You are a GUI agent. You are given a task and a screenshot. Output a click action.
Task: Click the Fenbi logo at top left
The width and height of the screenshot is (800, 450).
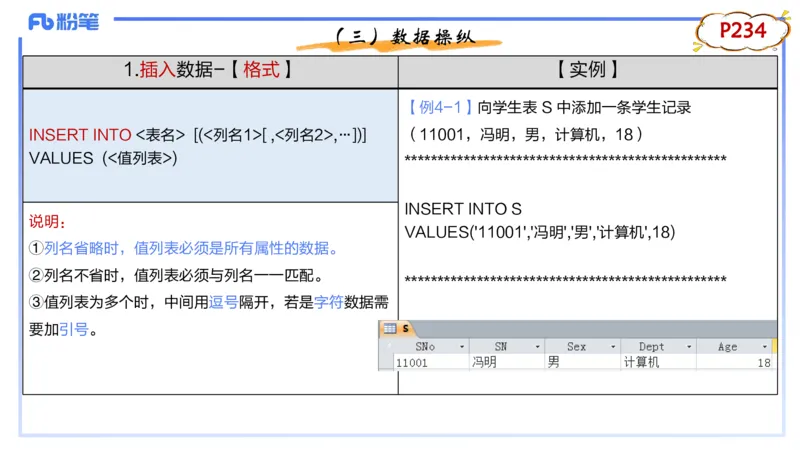click(x=63, y=22)
